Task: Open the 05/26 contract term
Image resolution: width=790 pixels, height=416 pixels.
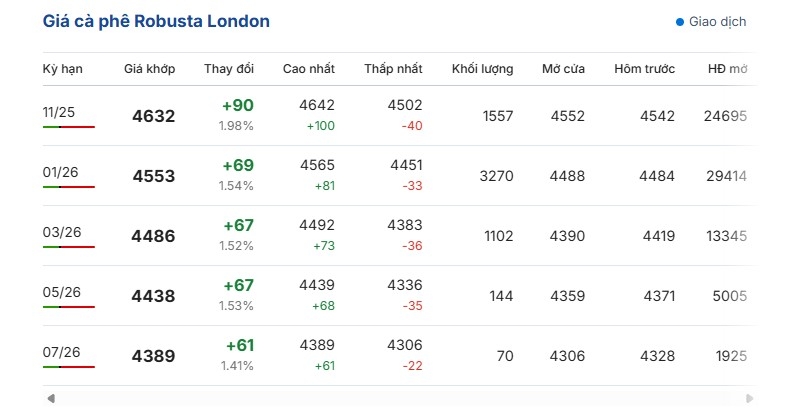Action: tap(61, 292)
